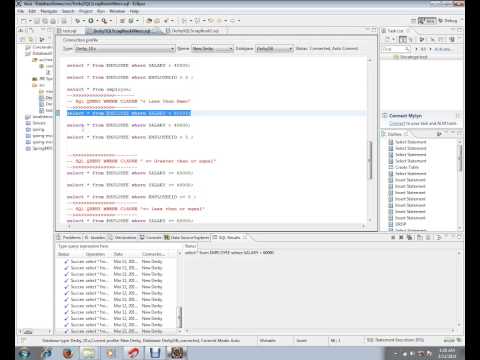Click the Print toolbar icon
This screenshot has width=480, height=360.
coord(63,21)
